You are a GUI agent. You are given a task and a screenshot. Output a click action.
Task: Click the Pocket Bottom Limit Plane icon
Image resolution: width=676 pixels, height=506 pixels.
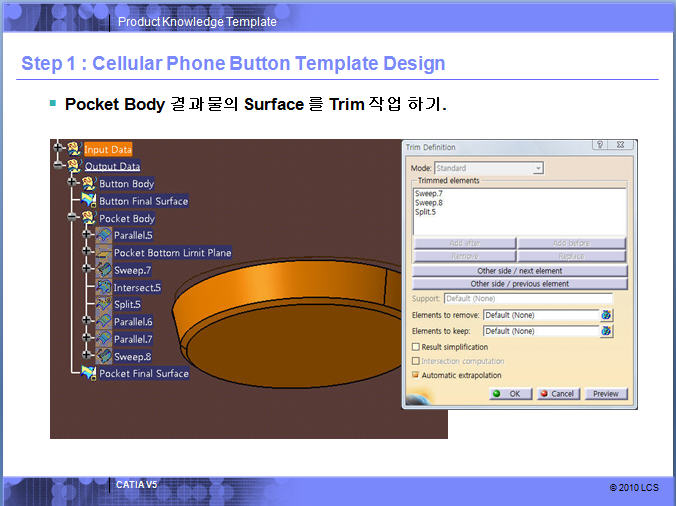pos(103,253)
